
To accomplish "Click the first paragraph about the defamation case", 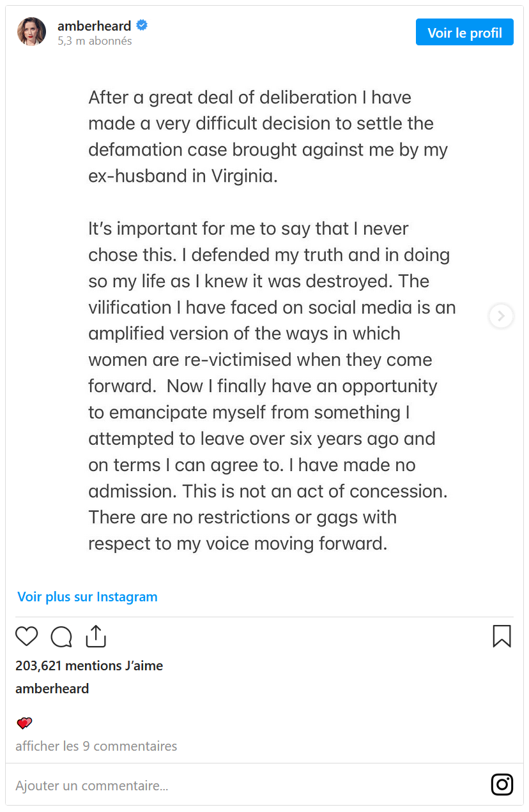I will point(268,137).
